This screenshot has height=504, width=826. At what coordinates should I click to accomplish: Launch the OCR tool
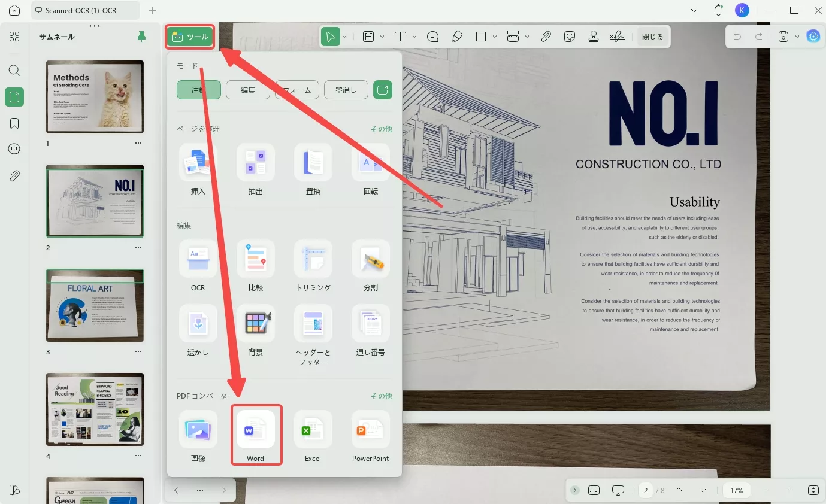[x=198, y=266]
